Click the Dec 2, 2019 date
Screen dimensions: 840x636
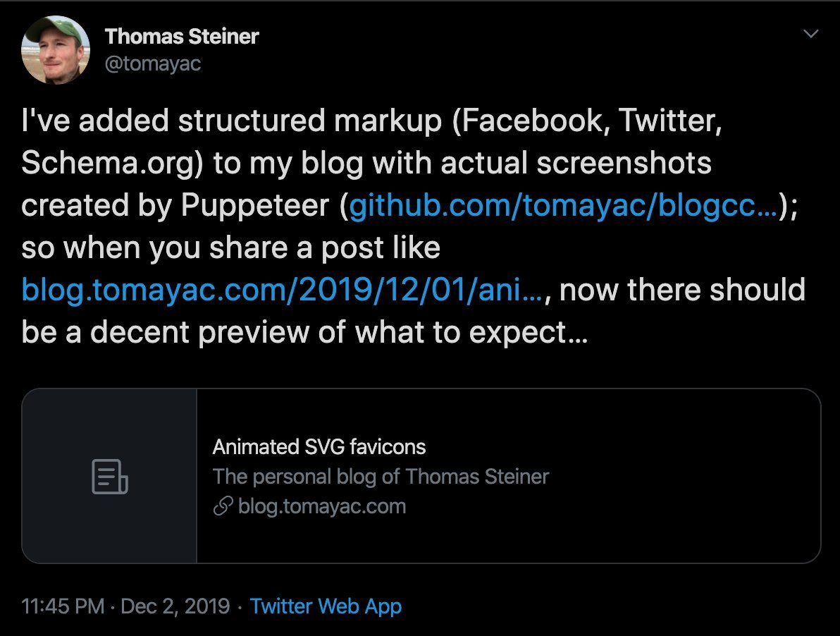[175, 606]
